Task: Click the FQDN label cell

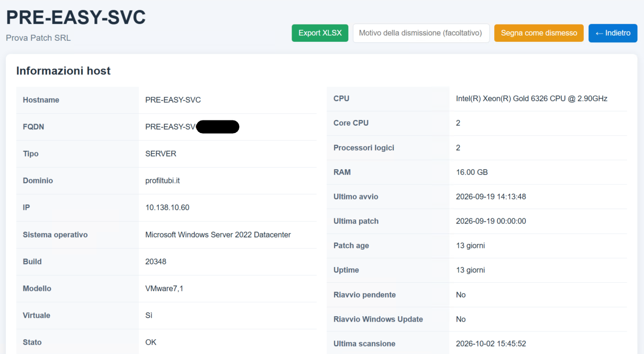Action: tap(77, 127)
